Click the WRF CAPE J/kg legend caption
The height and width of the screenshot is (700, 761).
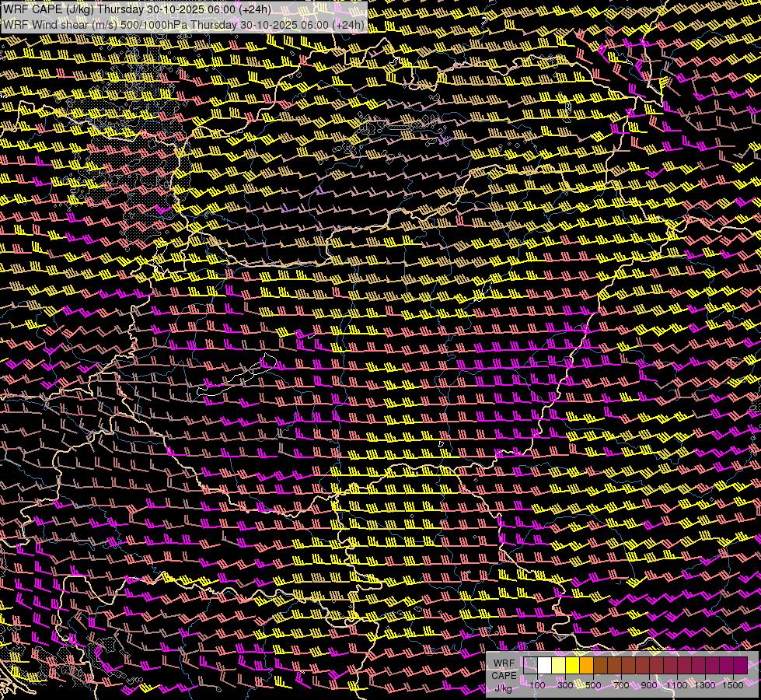click(504, 675)
